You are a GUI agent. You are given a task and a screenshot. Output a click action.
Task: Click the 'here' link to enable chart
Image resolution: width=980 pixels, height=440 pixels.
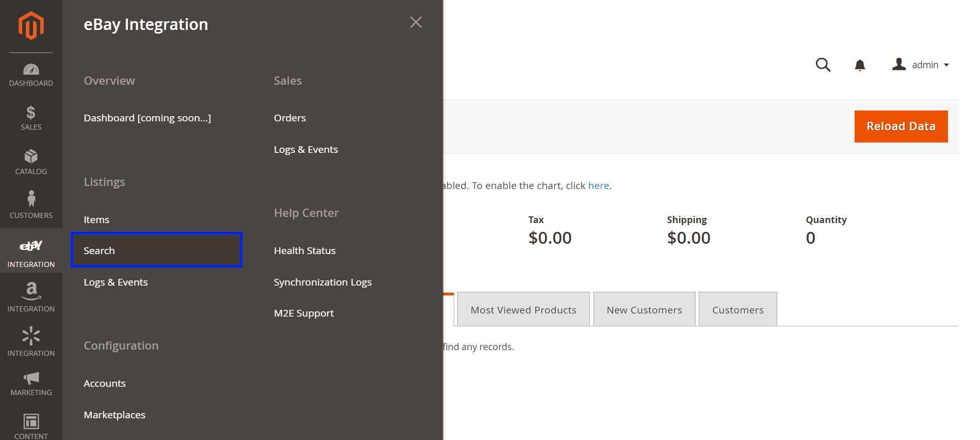[x=598, y=186]
